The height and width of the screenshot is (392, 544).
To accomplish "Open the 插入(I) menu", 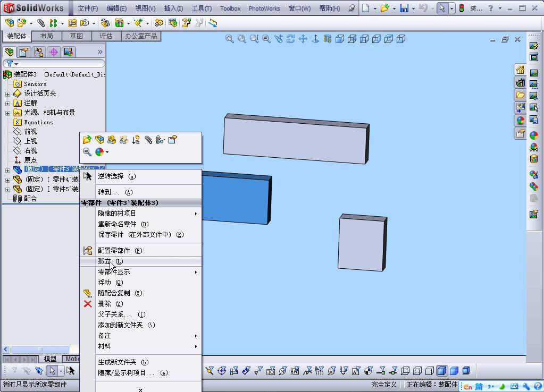I will (x=173, y=8).
